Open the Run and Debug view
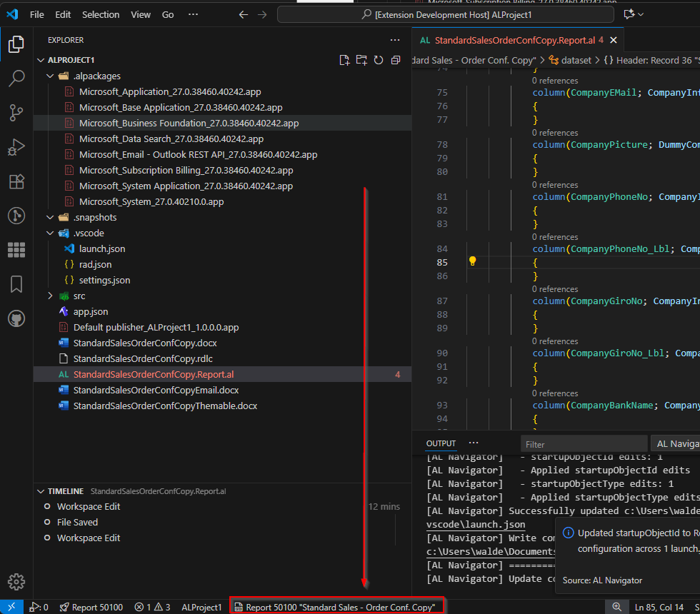This screenshot has height=614, width=700. pyautogui.click(x=16, y=147)
